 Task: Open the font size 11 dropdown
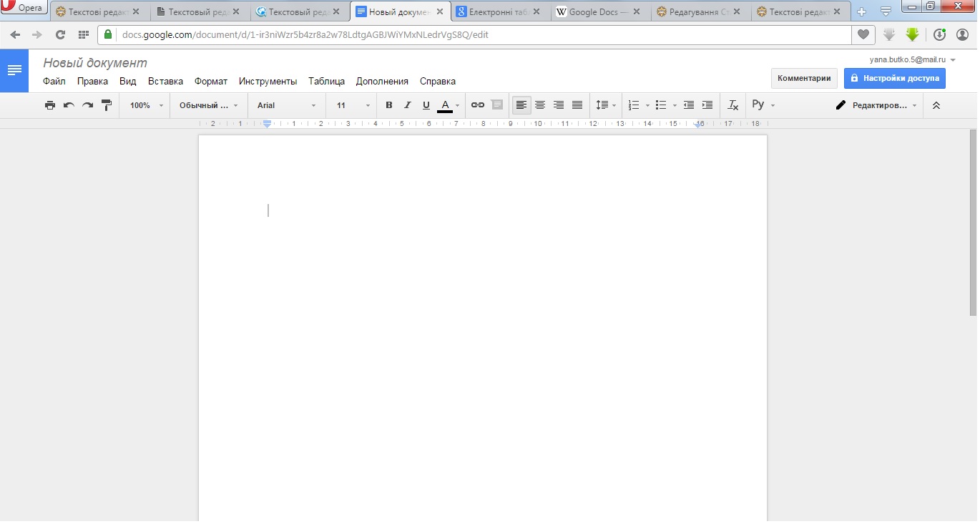coord(353,105)
